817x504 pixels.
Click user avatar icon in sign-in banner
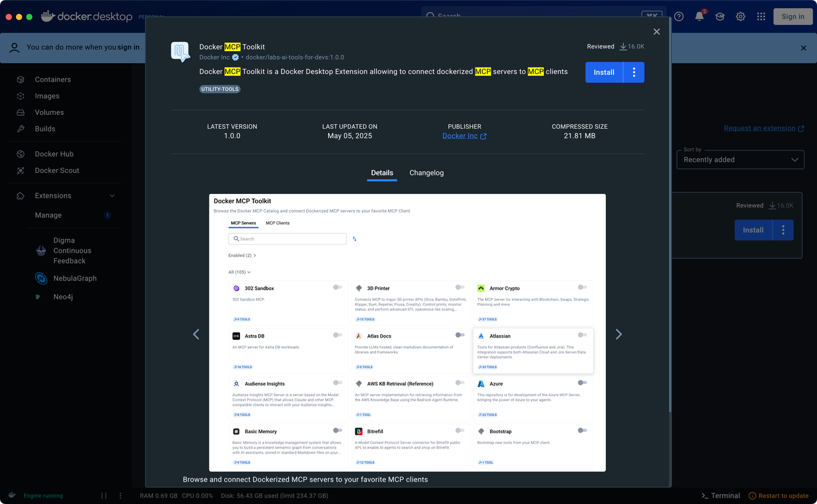coord(15,47)
